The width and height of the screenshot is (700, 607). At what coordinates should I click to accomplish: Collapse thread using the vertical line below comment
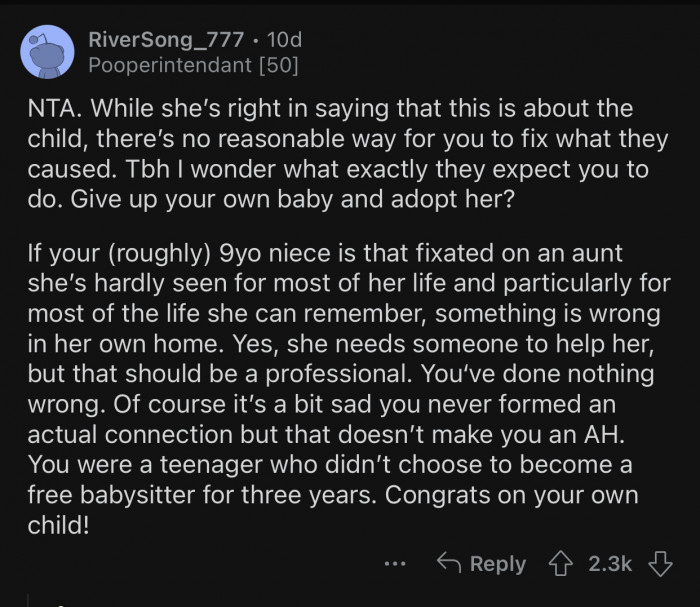pyautogui.click(x=28, y=600)
